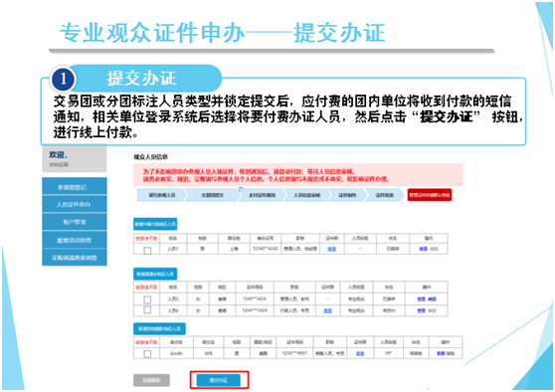Image resolution: width=555 pixels, height=392 pixels.
Task: Click 查看 in 操作 column for 人员4
Action: click(421, 310)
